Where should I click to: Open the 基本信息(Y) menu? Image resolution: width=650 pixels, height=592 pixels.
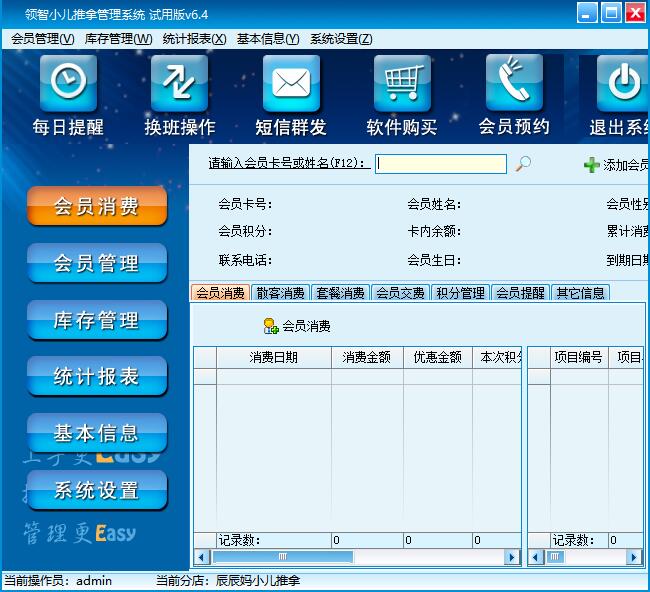click(268, 39)
